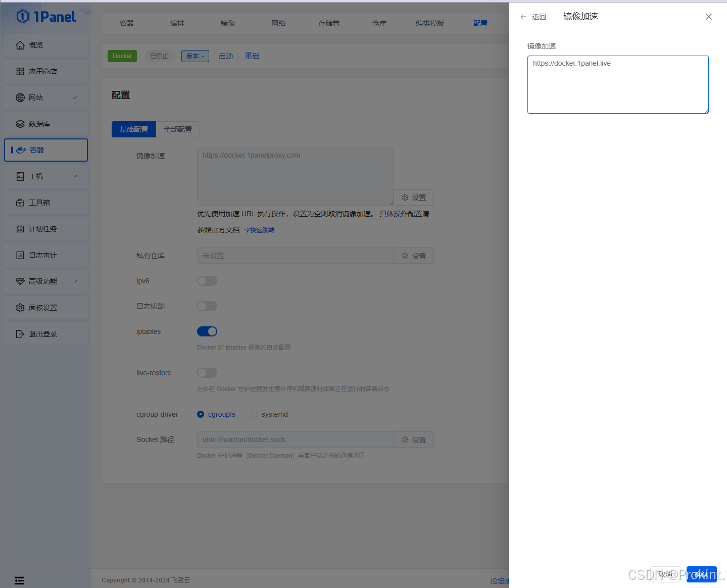This screenshot has width=727, height=588.
Task: Expand the 主机 menu chevron
Action: tap(75, 176)
